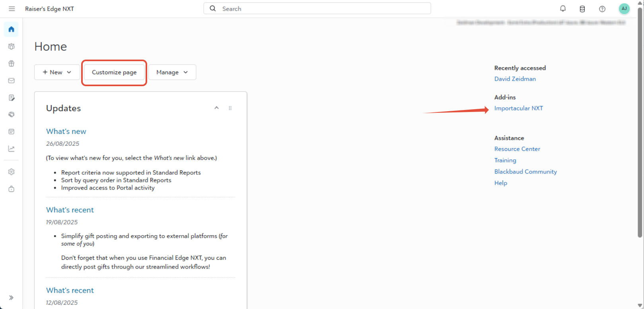Open the hamburger navigation menu
The height and width of the screenshot is (309, 644).
[12, 9]
